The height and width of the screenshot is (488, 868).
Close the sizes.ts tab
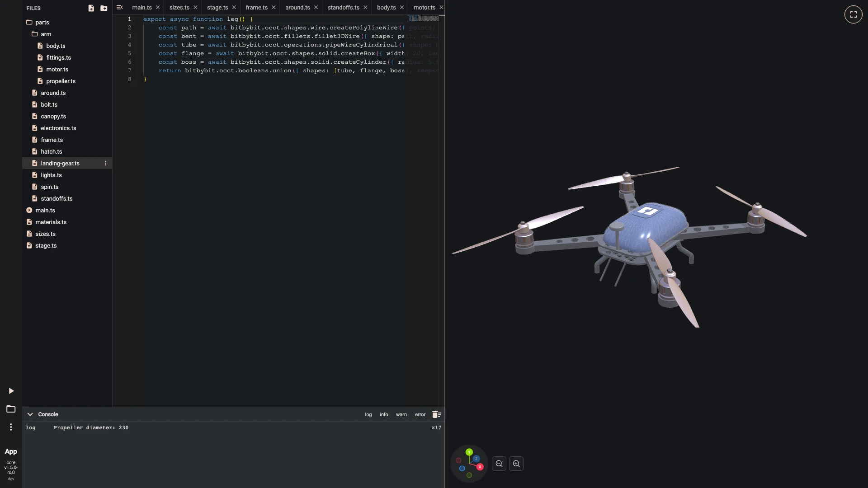tap(195, 7)
